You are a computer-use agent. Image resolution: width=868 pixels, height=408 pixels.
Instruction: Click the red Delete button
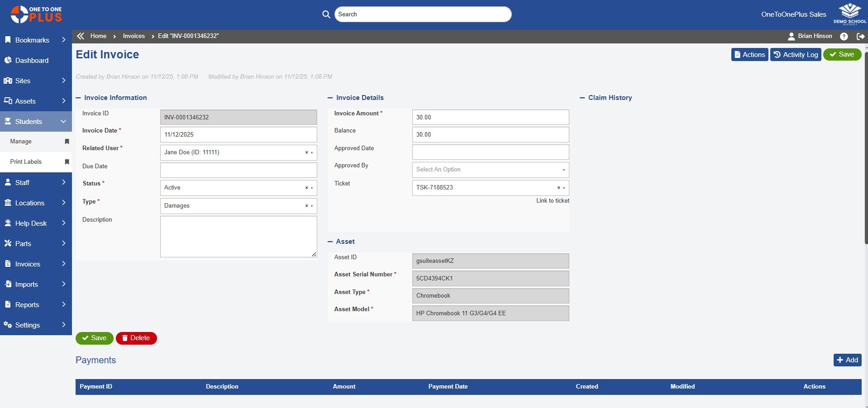136,338
